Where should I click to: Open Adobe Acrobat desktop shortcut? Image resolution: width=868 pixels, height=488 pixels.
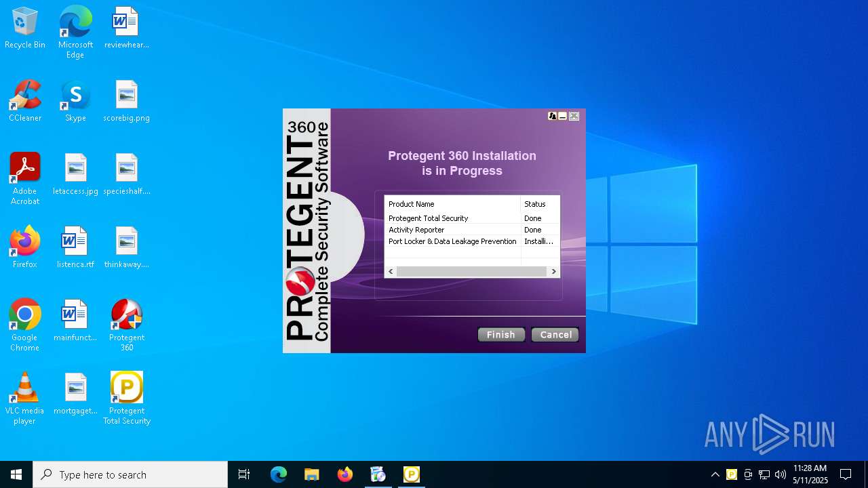click(25, 179)
